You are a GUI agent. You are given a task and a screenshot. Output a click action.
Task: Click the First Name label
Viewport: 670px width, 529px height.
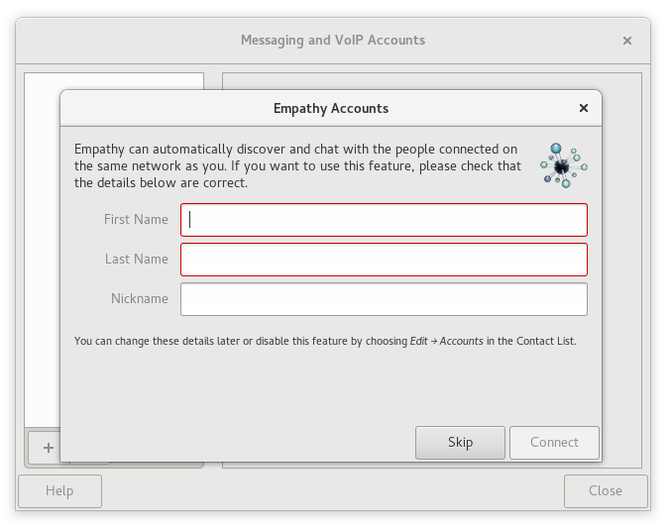[x=136, y=219]
